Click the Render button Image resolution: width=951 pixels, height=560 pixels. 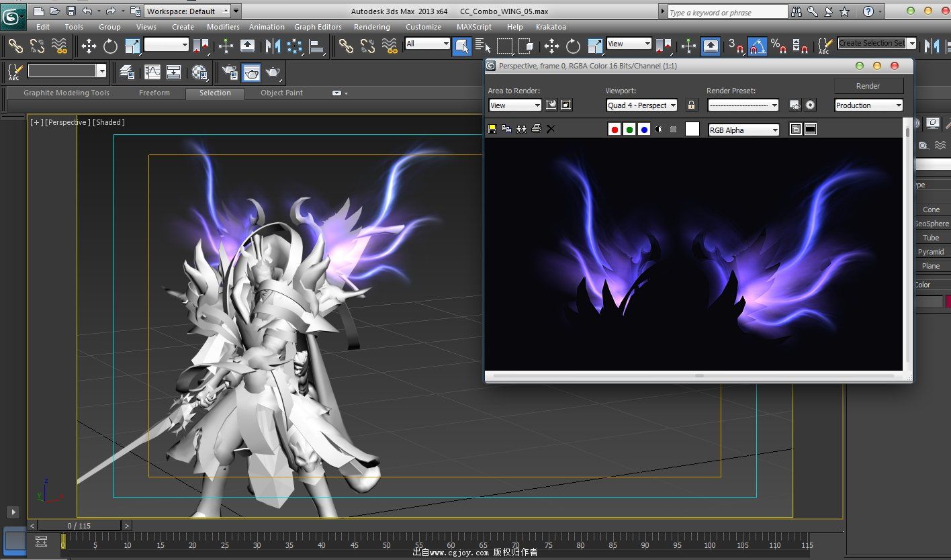coord(868,86)
